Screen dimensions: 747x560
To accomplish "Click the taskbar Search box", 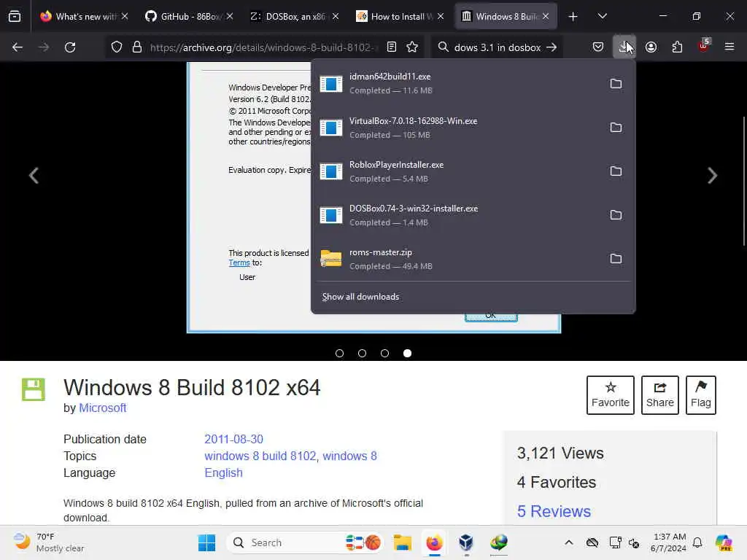I will [306, 542].
